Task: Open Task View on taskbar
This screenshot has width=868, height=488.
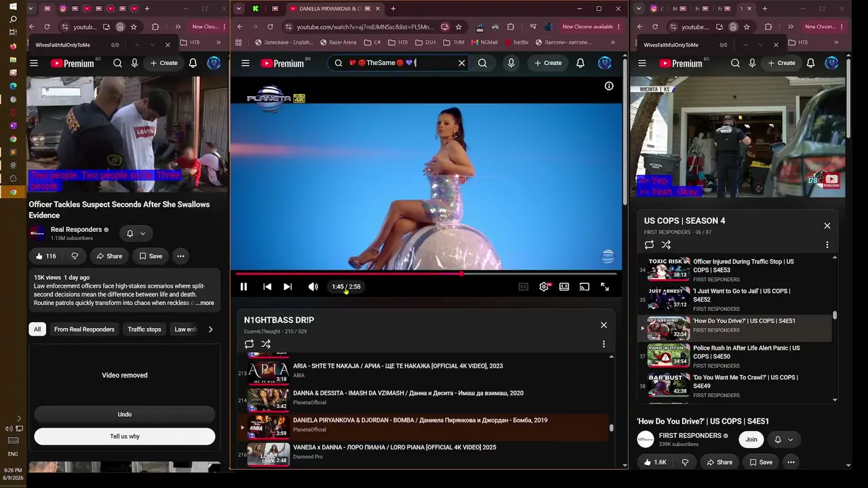Action: [13, 33]
